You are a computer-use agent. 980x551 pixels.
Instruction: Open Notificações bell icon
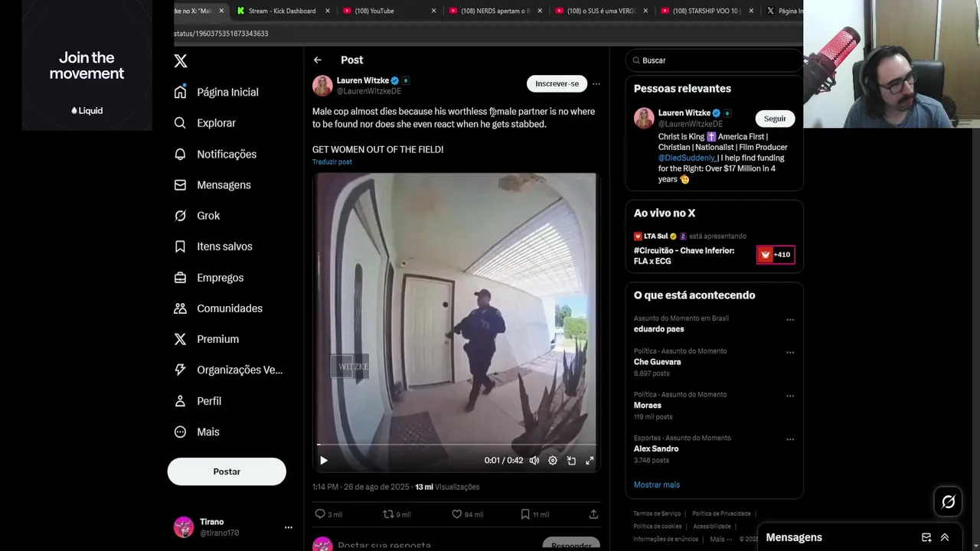coord(180,154)
